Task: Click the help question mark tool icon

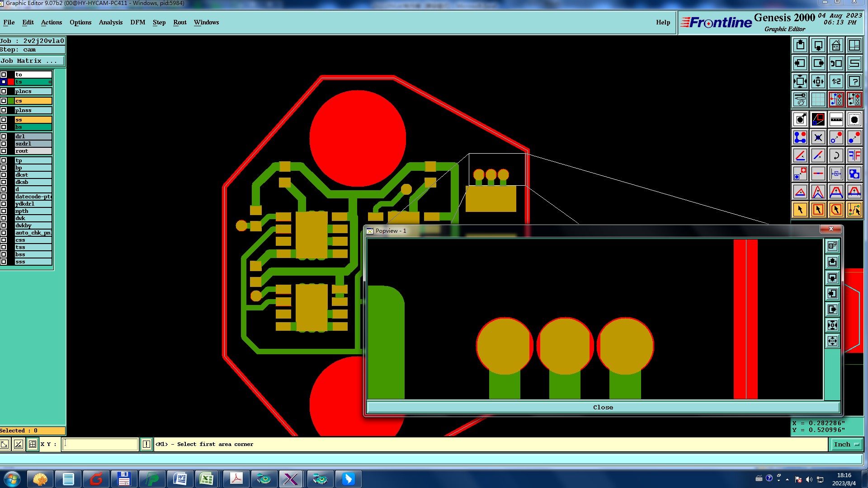Action: (854, 82)
